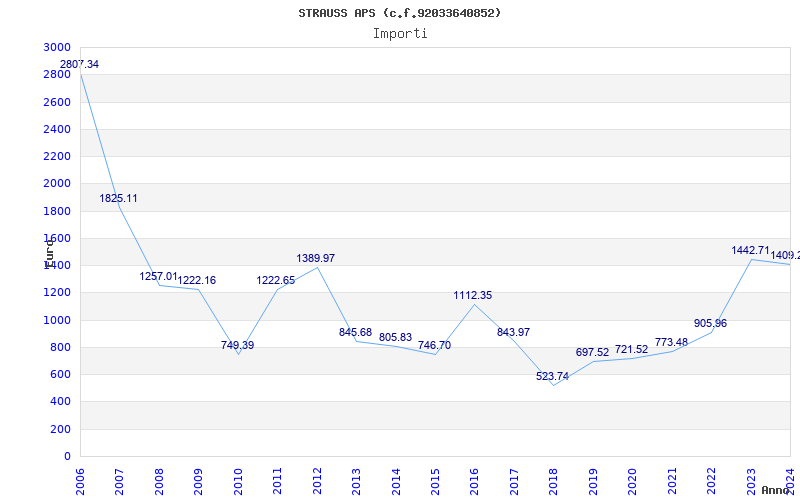Click the data label 697.52

(592, 352)
